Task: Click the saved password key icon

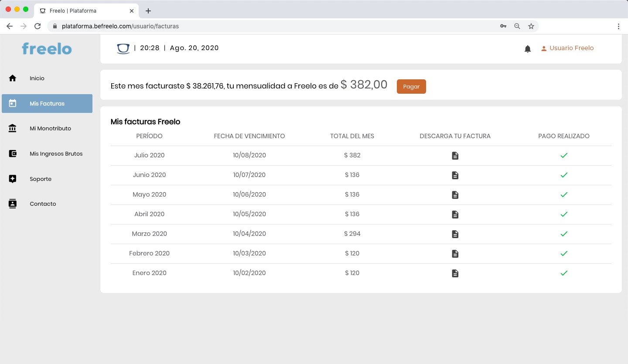Action: click(503, 26)
